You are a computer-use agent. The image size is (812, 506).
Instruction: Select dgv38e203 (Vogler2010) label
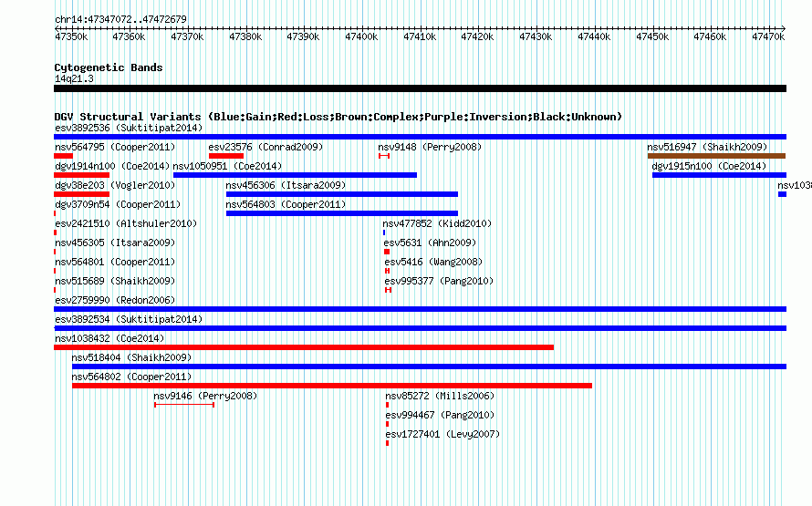[x=115, y=185]
